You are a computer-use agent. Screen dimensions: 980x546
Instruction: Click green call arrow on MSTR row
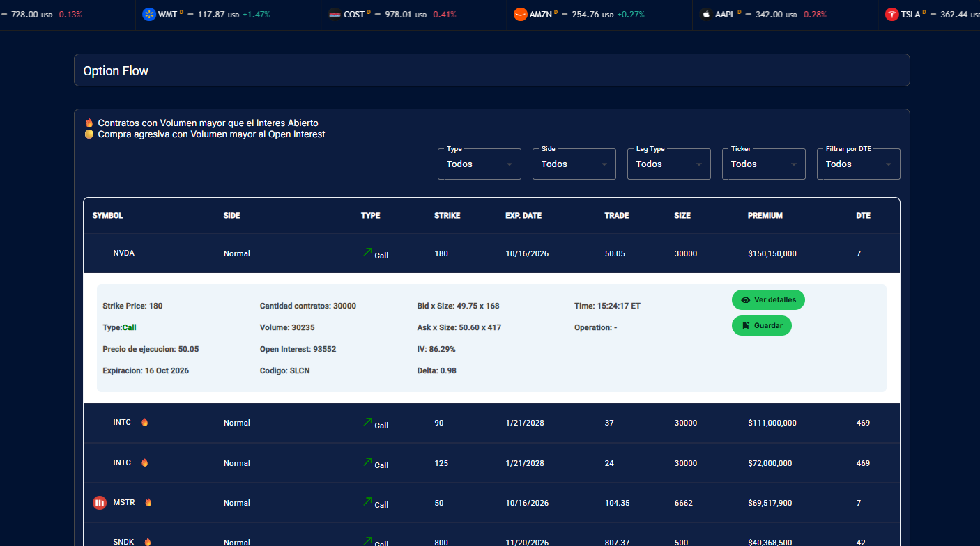coord(367,501)
